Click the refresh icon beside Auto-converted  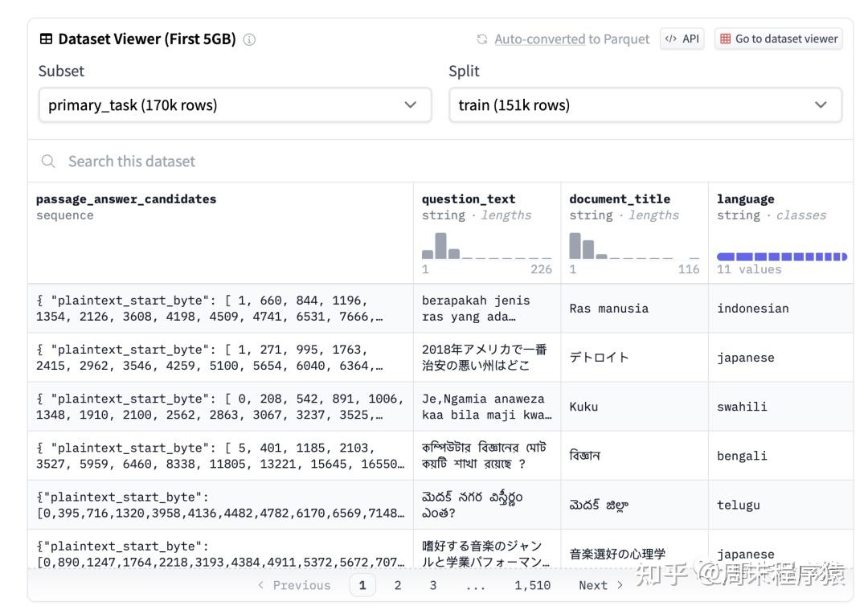(481, 39)
